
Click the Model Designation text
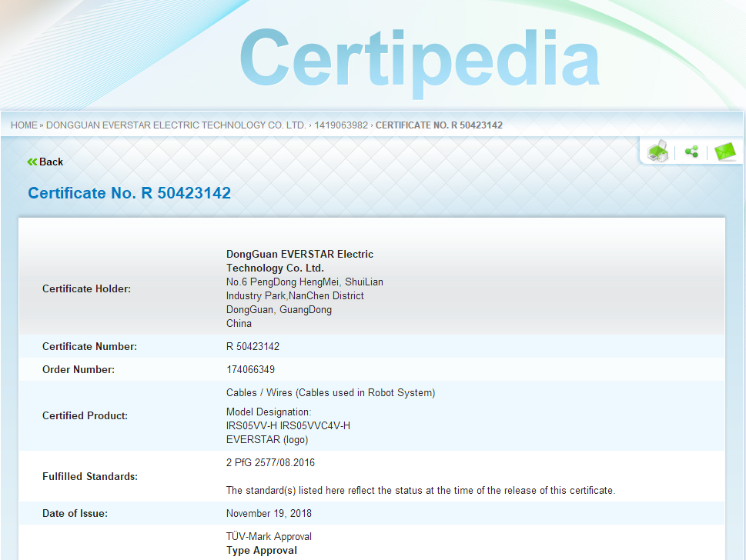tap(269, 412)
